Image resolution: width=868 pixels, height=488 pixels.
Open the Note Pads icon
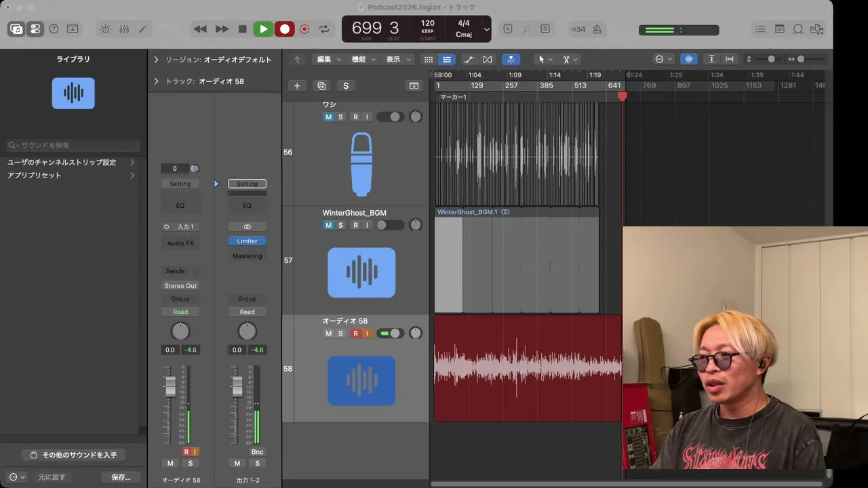(779, 29)
